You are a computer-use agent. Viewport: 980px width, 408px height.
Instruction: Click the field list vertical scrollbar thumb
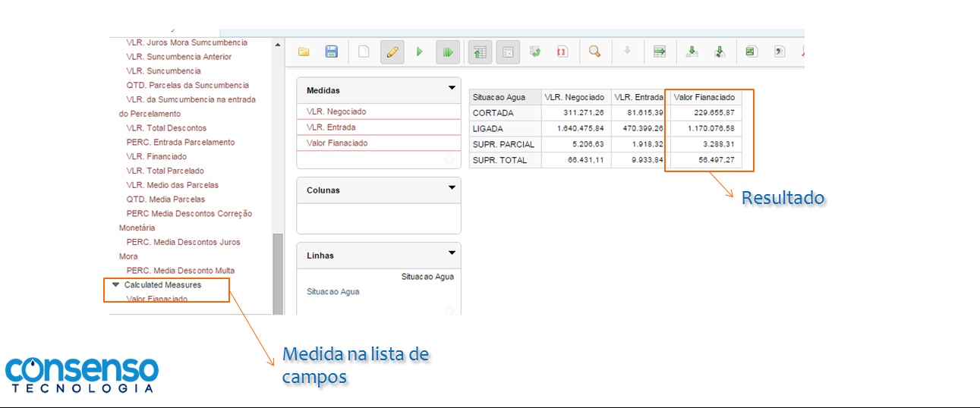click(x=278, y=273)
